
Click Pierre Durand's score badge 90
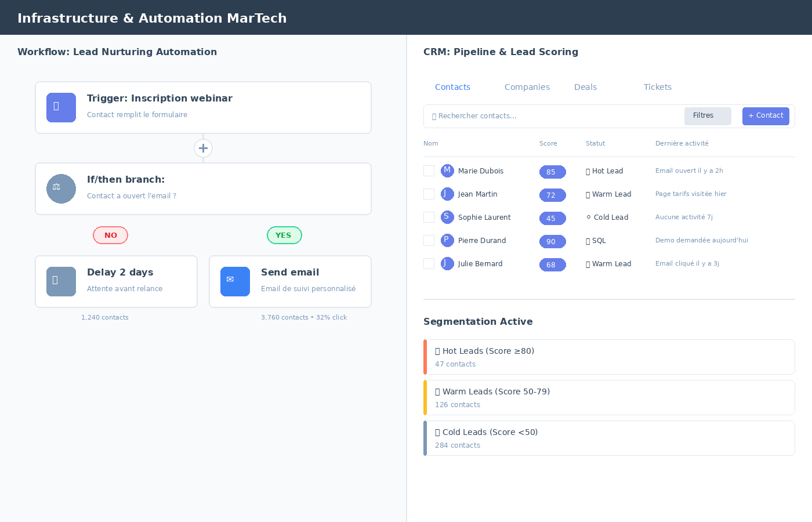(552, 241)
